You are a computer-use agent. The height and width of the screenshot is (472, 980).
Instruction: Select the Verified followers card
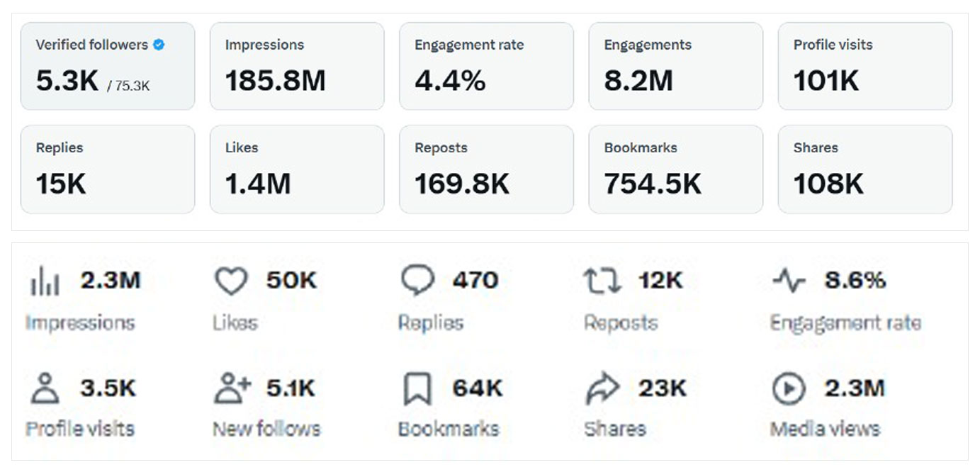click(108, 66)
